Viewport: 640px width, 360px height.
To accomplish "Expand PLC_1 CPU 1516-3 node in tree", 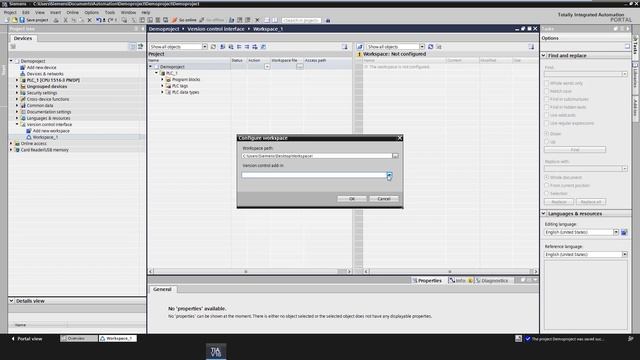I will pyautogui.click(x=17, y=80).
